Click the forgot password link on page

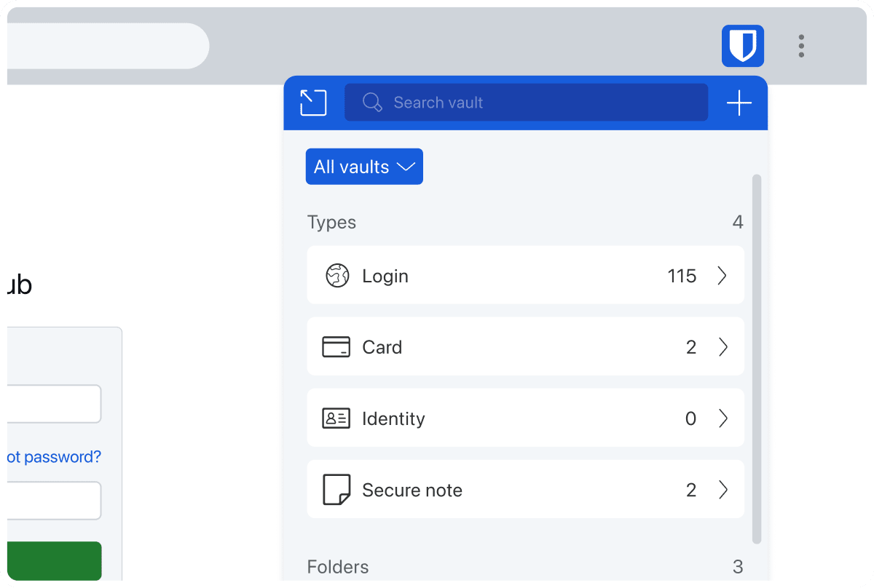pos(54,457)
